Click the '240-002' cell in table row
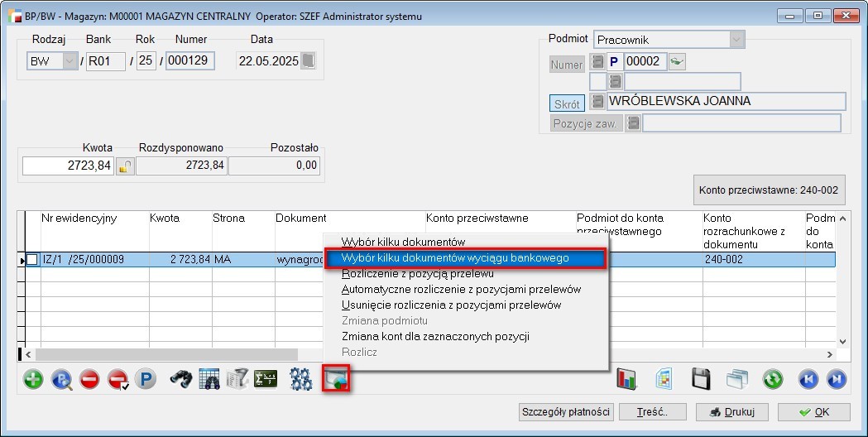 click(754, 259)
